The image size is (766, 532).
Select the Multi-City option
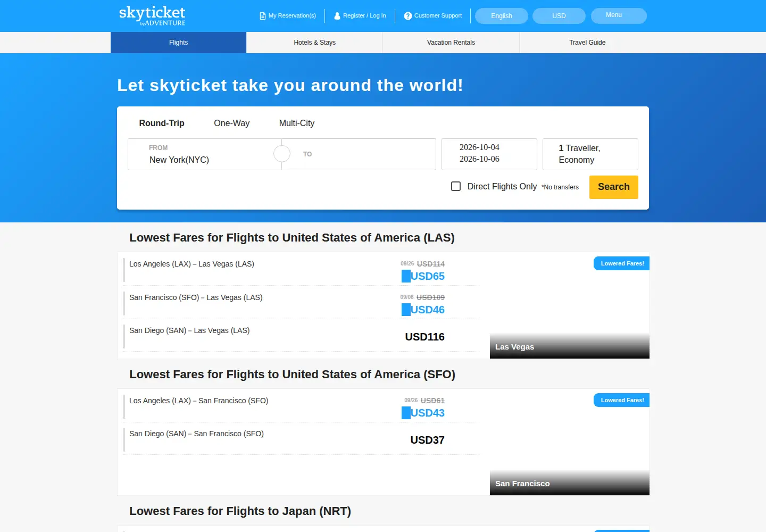[x=297, y=123]
